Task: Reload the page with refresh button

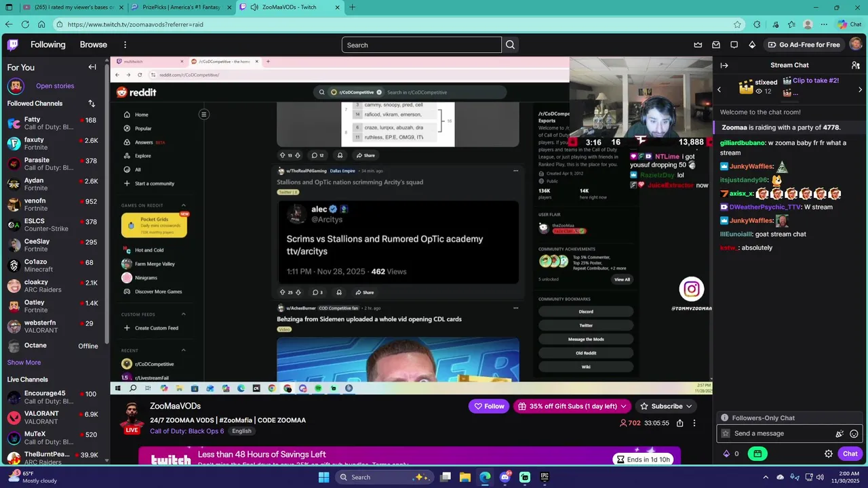Action: 25,24
